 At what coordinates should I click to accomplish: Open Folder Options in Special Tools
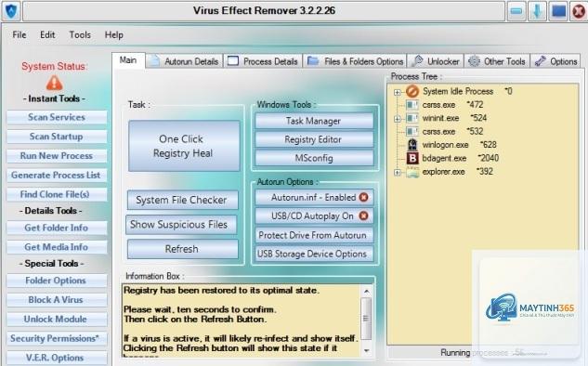[x=57, y=281]
